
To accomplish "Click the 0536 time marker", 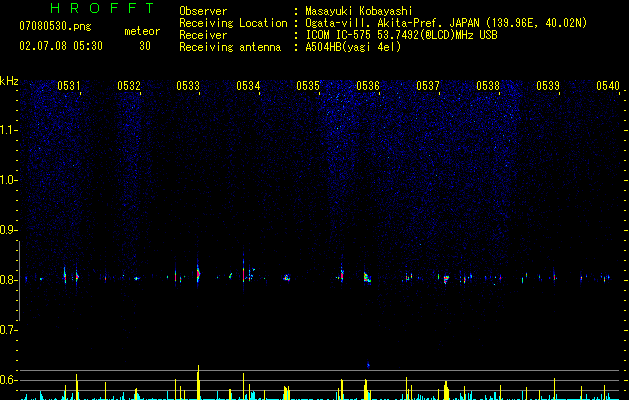I will 368,85.
